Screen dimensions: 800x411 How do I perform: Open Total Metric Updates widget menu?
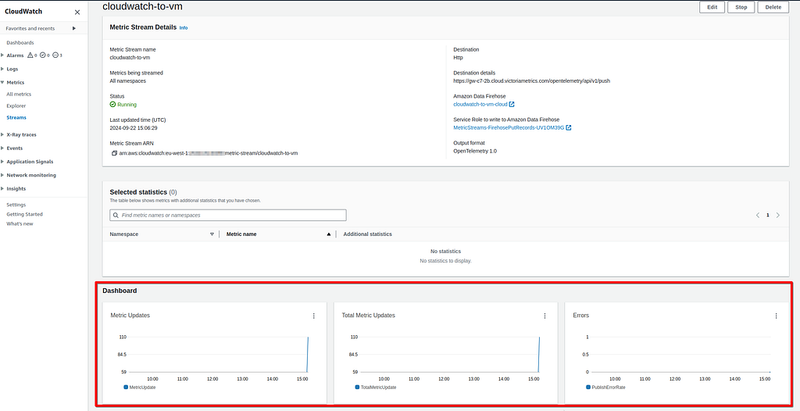[545, 316]
